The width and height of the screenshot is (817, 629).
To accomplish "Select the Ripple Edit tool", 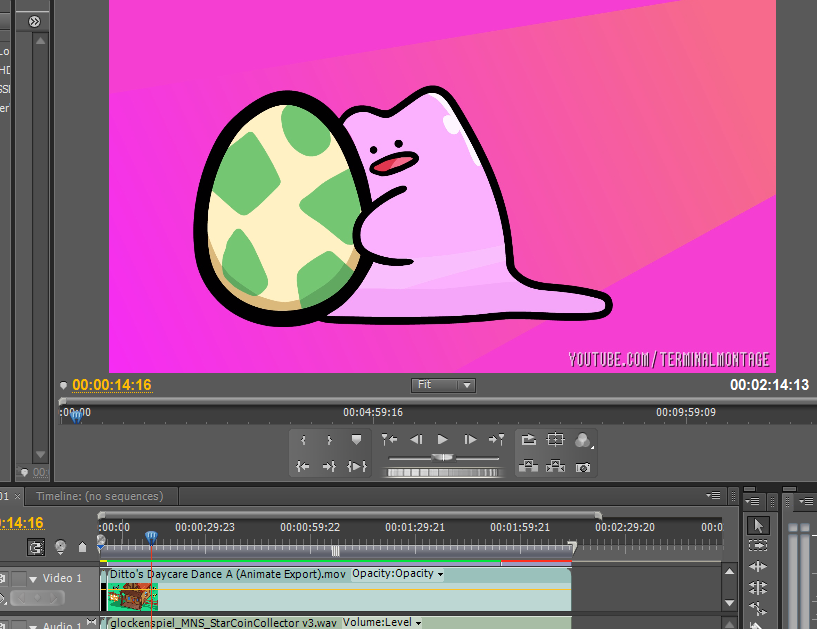I will 758,566.
